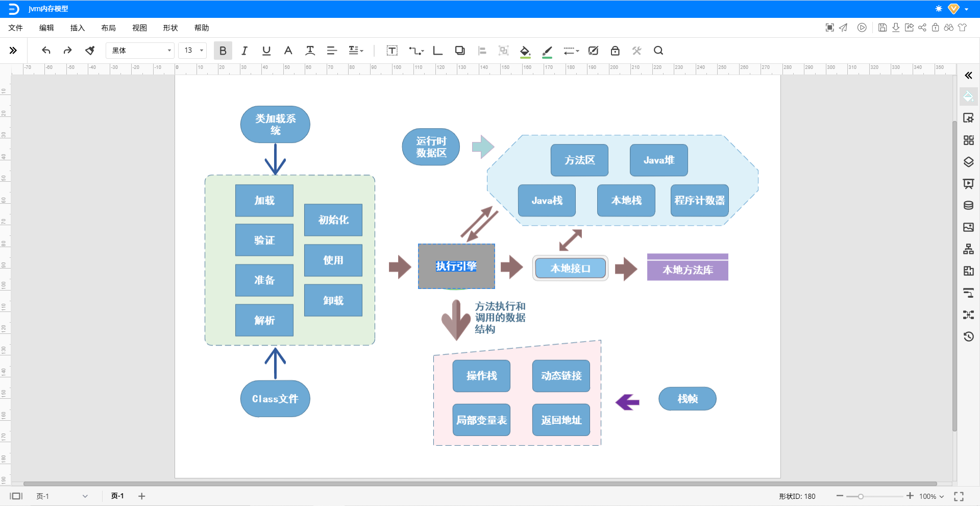Expand the account dropdown arrow
The image size is (980, 506).
(967, 9)
